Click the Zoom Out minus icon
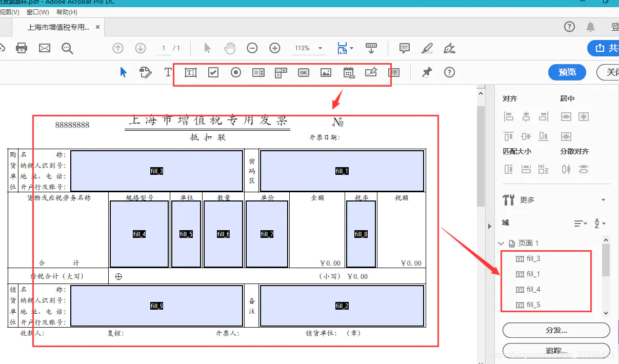Viewport: 619px width, 364px height. [x=252, y=48]
